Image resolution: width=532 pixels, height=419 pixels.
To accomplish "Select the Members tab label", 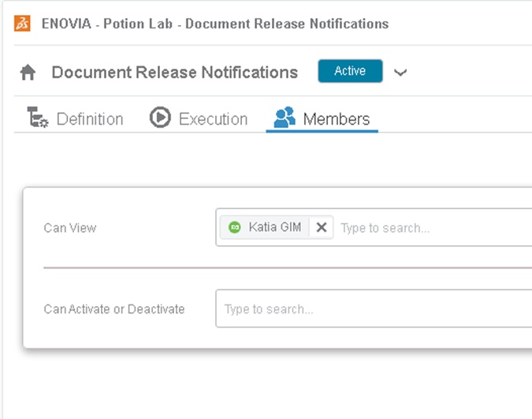I will (x=336, y=119).
